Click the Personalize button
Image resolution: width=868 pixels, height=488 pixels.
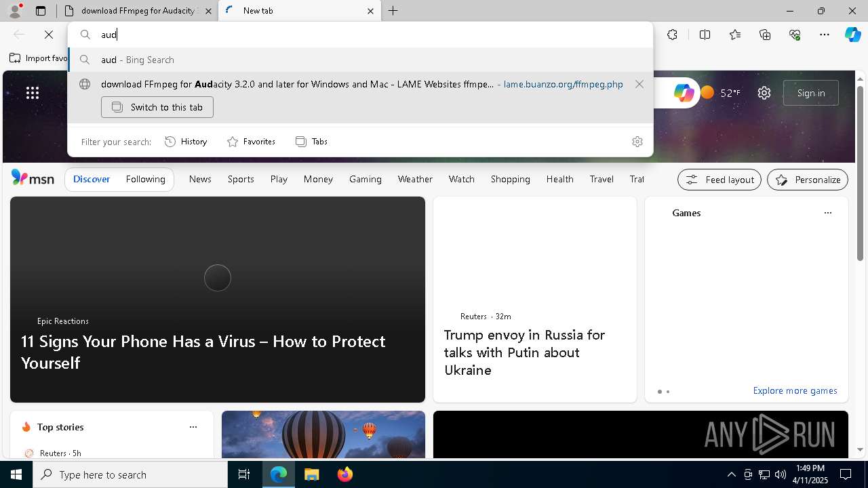coord(808,180)
